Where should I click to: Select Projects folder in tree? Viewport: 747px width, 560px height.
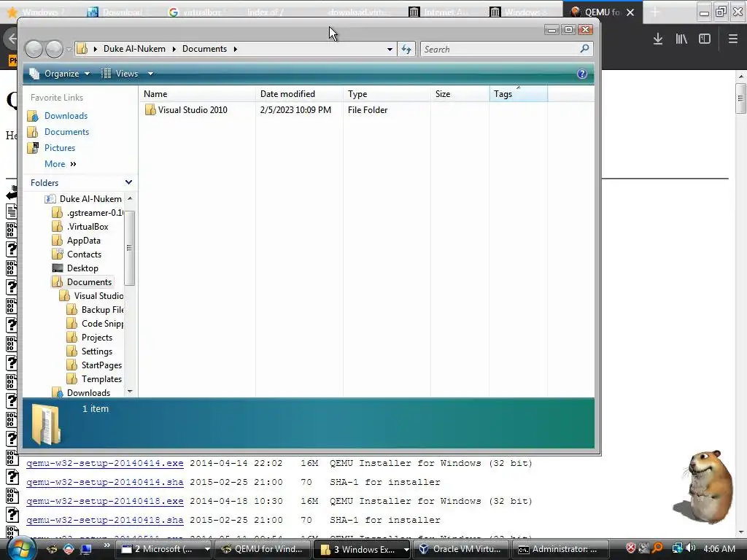click(97, 337)
